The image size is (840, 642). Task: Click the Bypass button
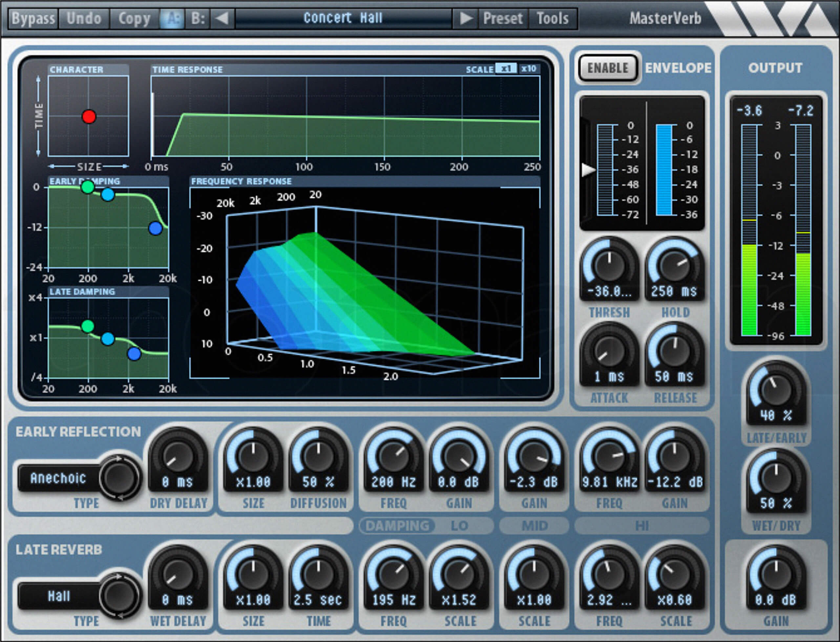click(33, 18)
